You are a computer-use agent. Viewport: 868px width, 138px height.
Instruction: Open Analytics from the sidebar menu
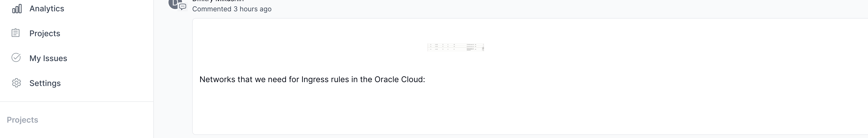pyautogui.click(x=47, y=8)
